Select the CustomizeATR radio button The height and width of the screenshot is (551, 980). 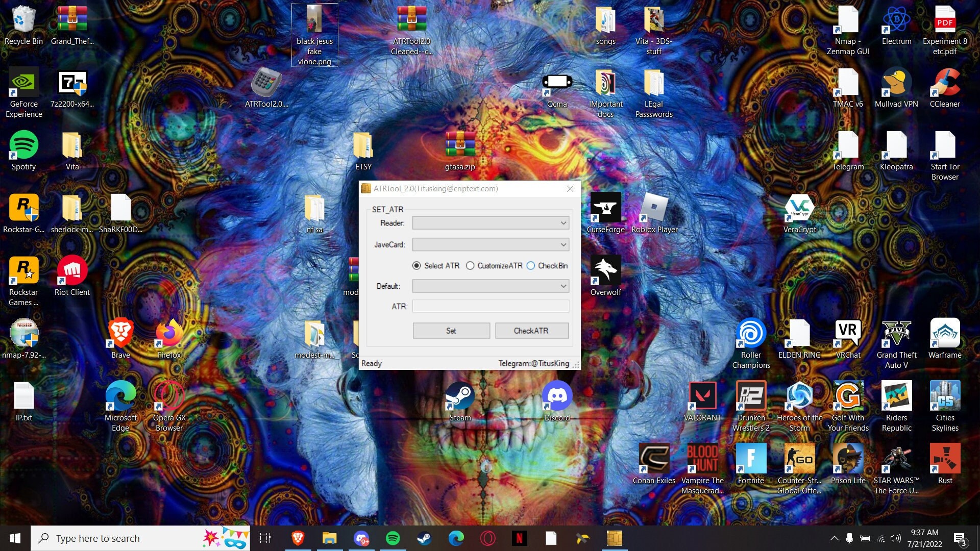[x=470, y=266]
